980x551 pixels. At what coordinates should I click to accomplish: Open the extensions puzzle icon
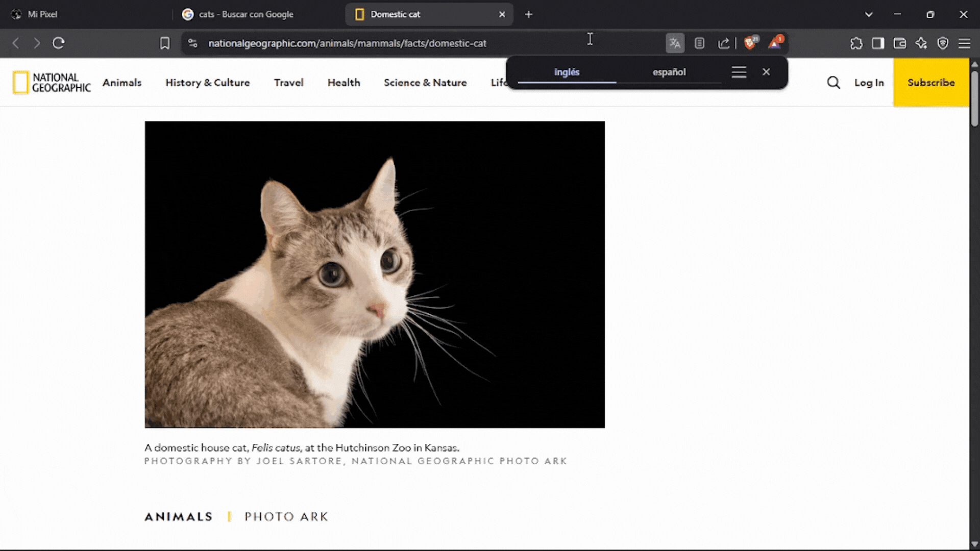(x=856, y=43)
